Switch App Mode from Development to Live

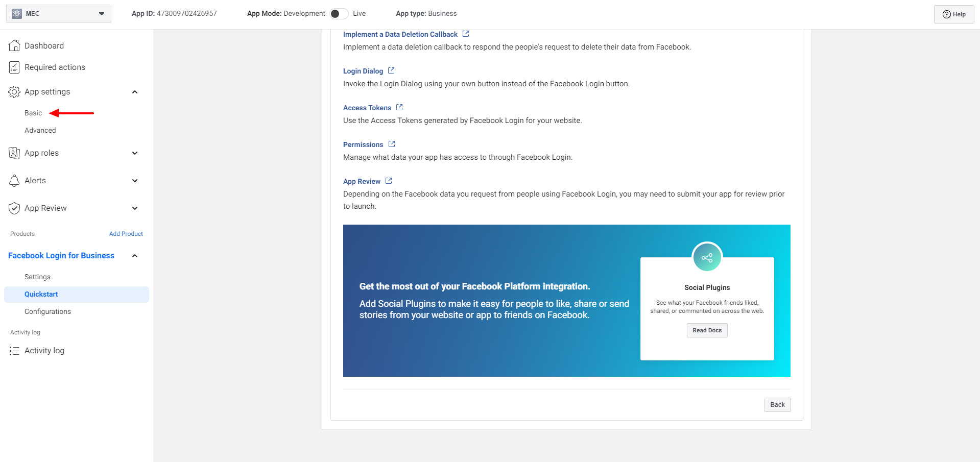338,13
